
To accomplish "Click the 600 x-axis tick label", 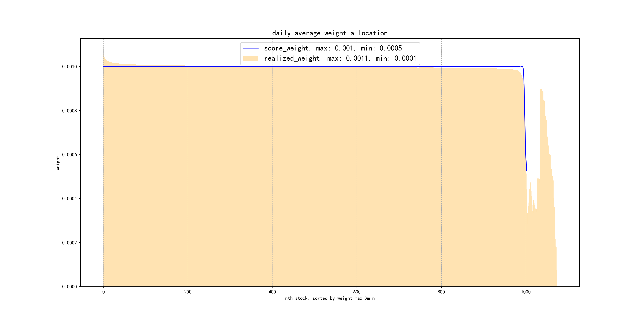I will click(x=357, y=292).
